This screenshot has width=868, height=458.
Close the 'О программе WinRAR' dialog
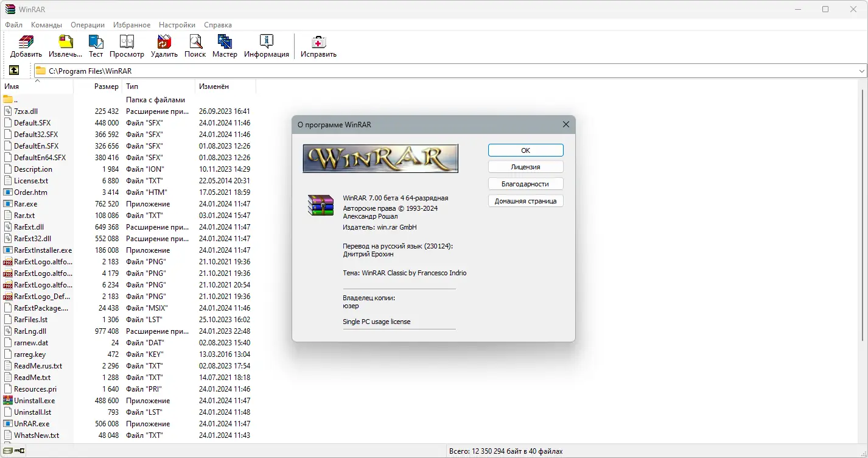[566, 124]
